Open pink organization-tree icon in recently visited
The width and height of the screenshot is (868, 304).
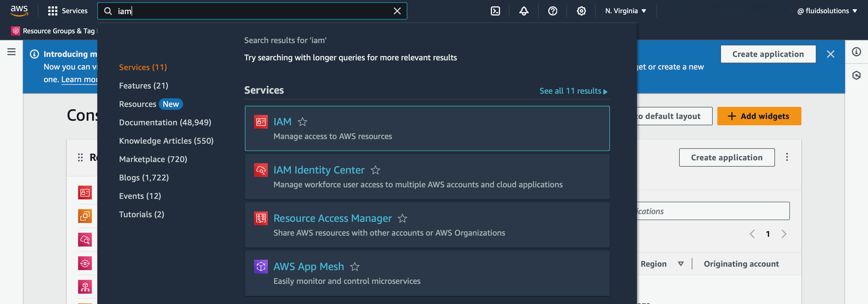pos(85,287)
